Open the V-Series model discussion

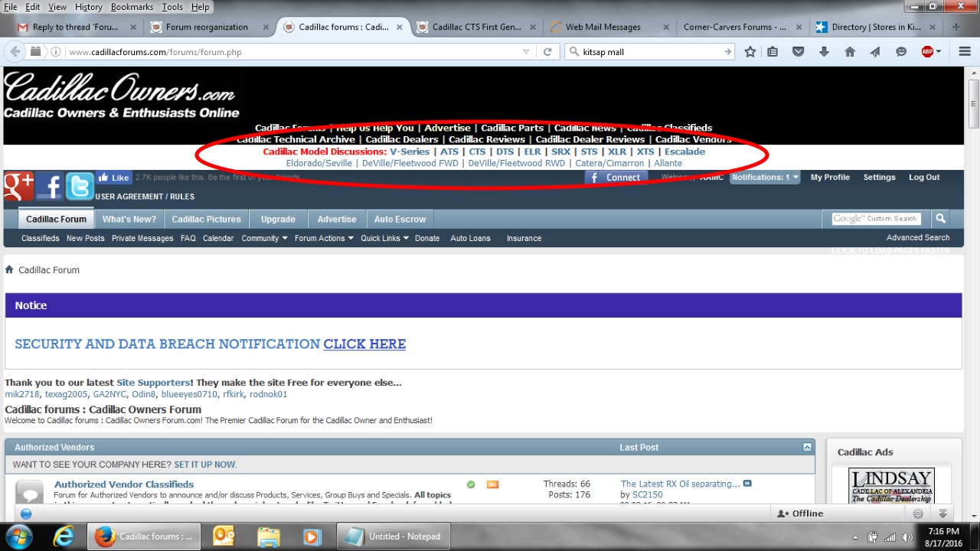pyautogui.click(x=410, y=152)
